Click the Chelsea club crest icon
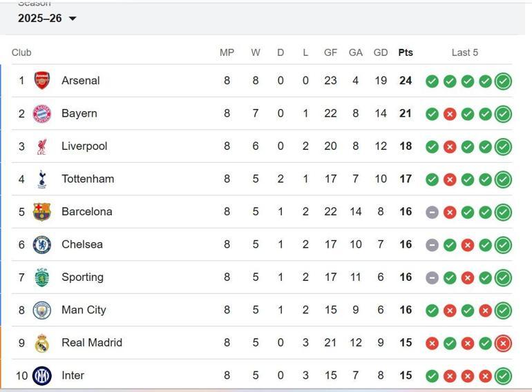The image size is (532, 392). 42,244
